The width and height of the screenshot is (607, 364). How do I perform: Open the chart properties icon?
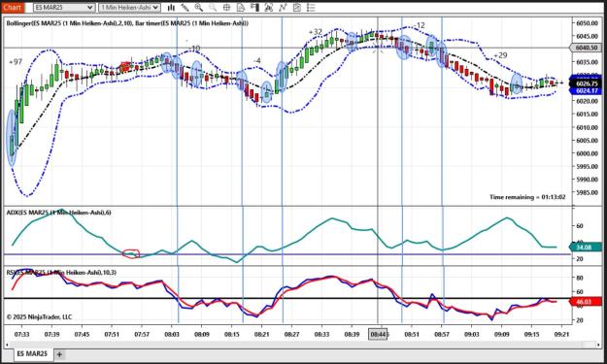(296, 8)
